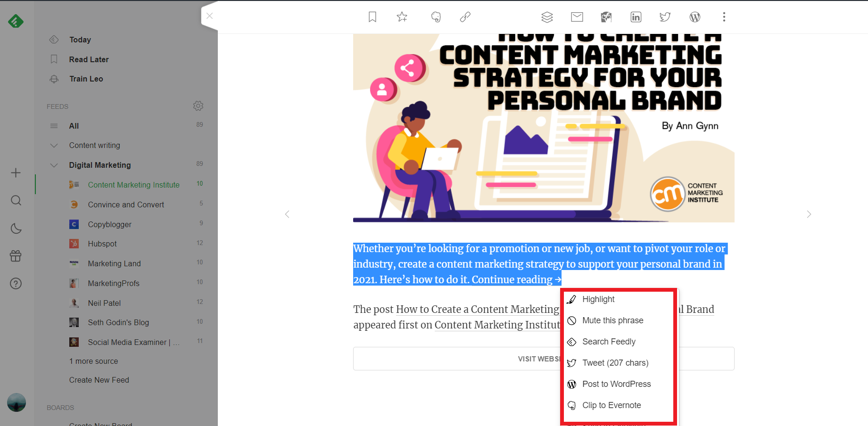The height and width of the screenshot is (426, 868).
Task: Open the WordPress icon in the top toolbar
Action: (695, 17)
